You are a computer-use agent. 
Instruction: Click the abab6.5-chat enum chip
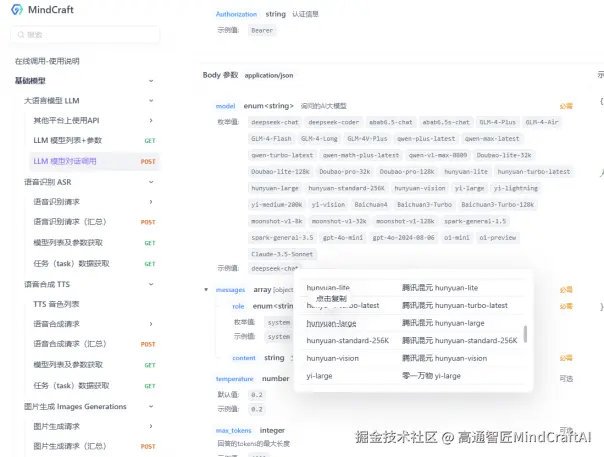click(391, 122)
